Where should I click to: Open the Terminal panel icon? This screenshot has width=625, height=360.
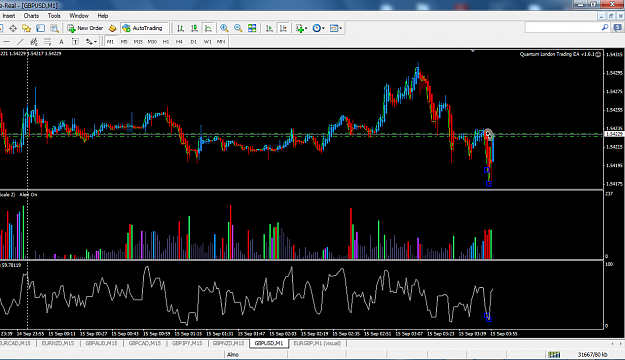point(41,28)
